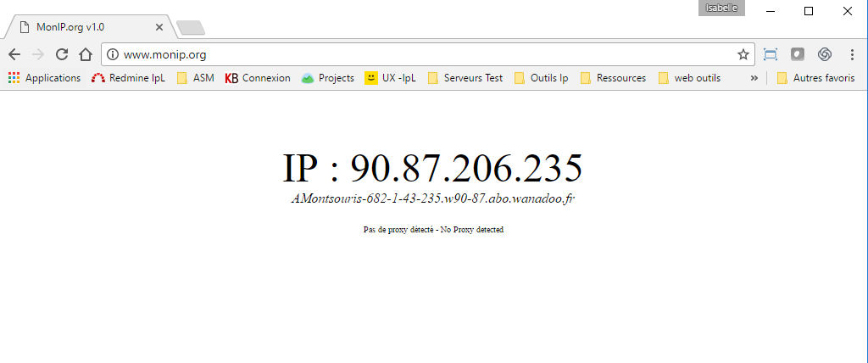Click in the address bar URL field
Screen dimensions: 868x363
click(424, 54)
